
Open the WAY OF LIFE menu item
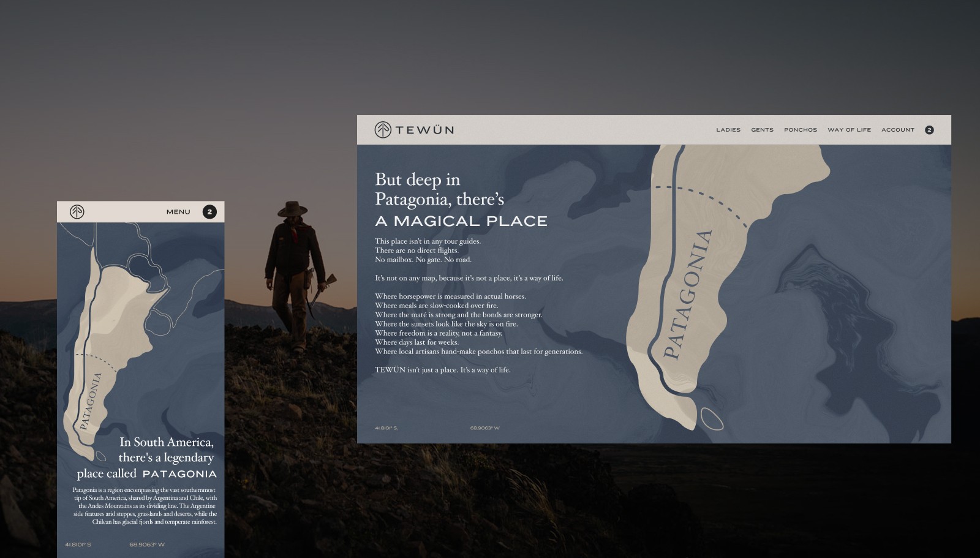(x=849, y=130)
